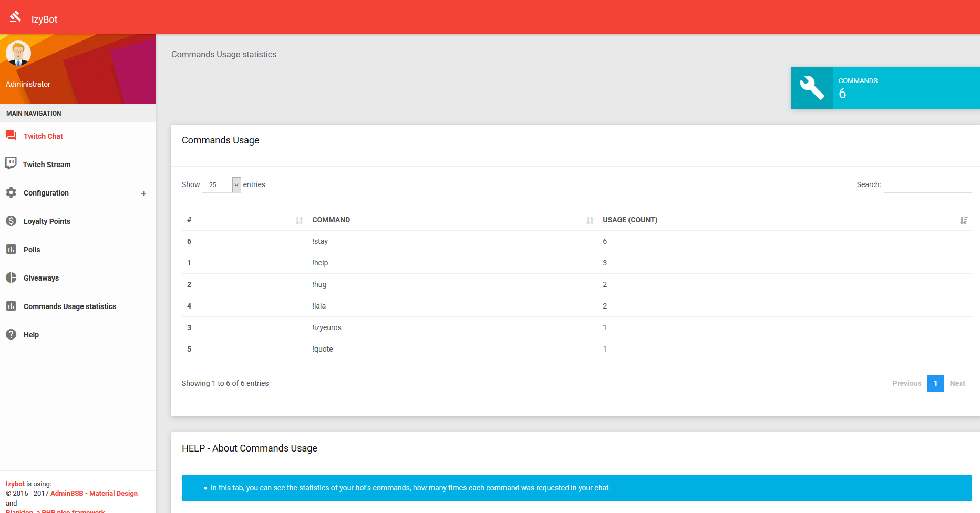Screen dimensions: 980x513
Task: Click usage count 2 in the !lala row
Action: [x=605, y=306]
